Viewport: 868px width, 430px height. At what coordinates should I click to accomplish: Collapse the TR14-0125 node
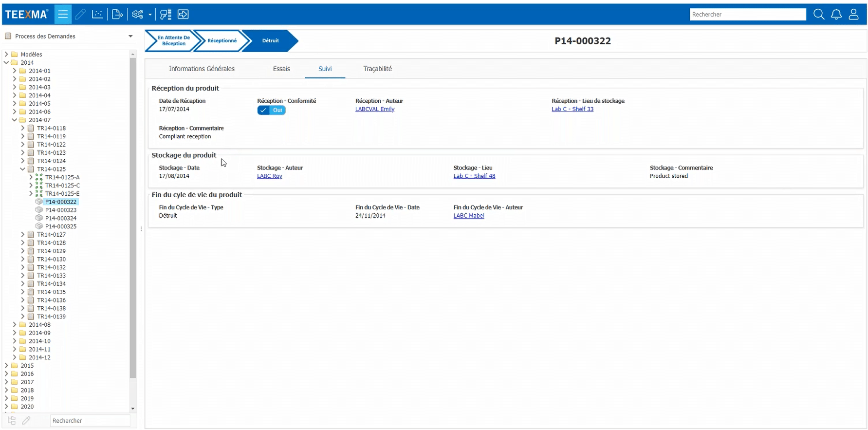click(23, 169)
